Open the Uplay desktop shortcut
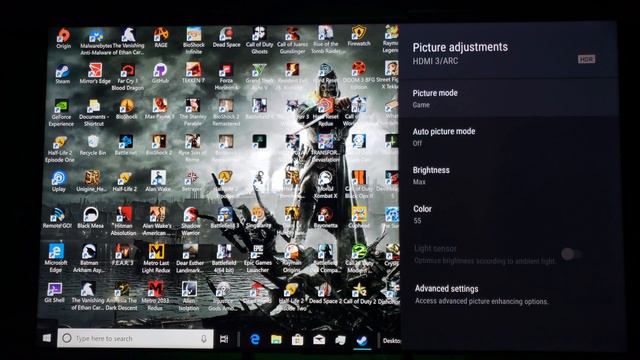This screenshot has width=640, height=360. (x=59, y=181)
